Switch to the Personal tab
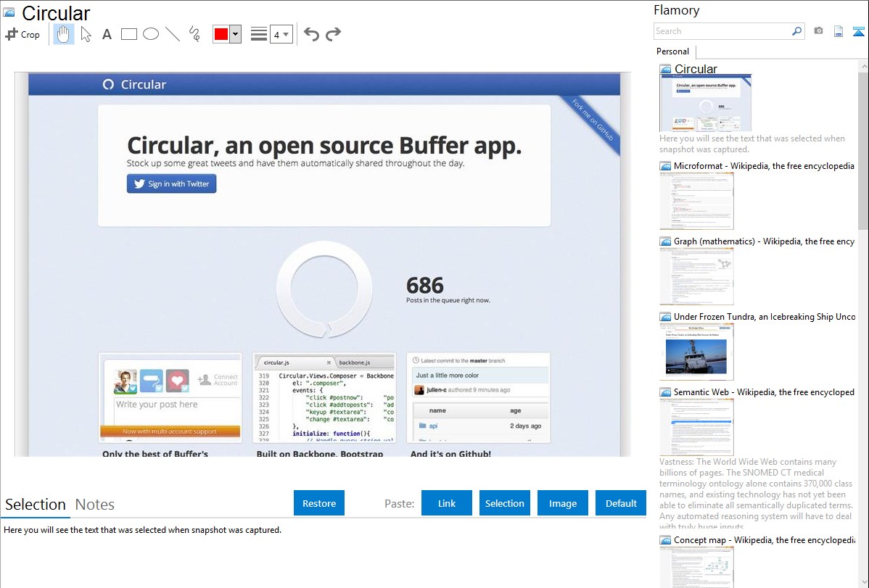Viewport: 869px width, 588px height. pyautogui.click(x=672, y=51)
